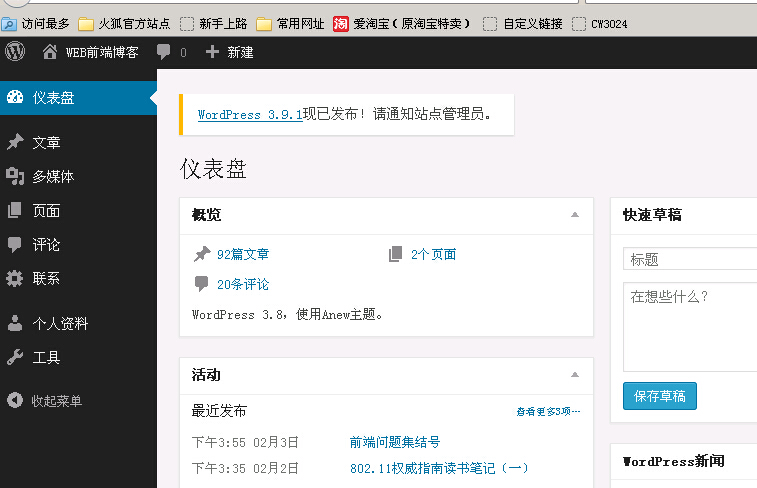Open the 新手上路 bookmark
Screen dimensions: 757x488
pyautogui.click(x=213, y=24)
